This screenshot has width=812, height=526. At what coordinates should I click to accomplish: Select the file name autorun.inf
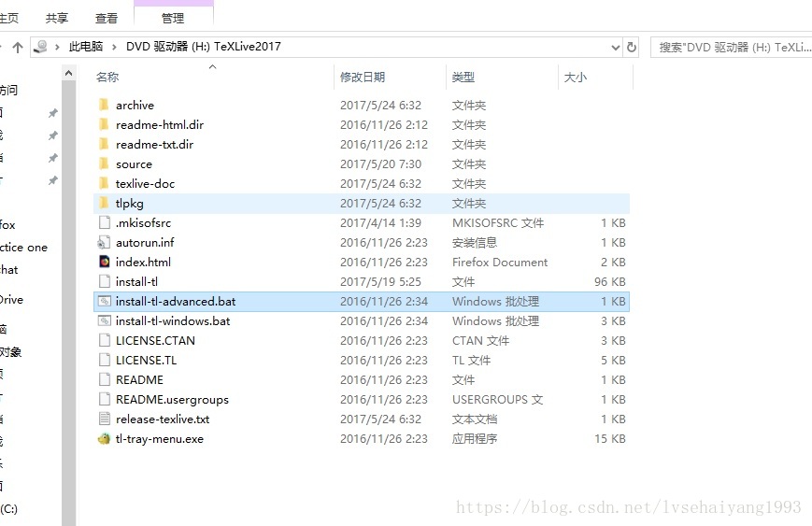(x=145, y=242)
